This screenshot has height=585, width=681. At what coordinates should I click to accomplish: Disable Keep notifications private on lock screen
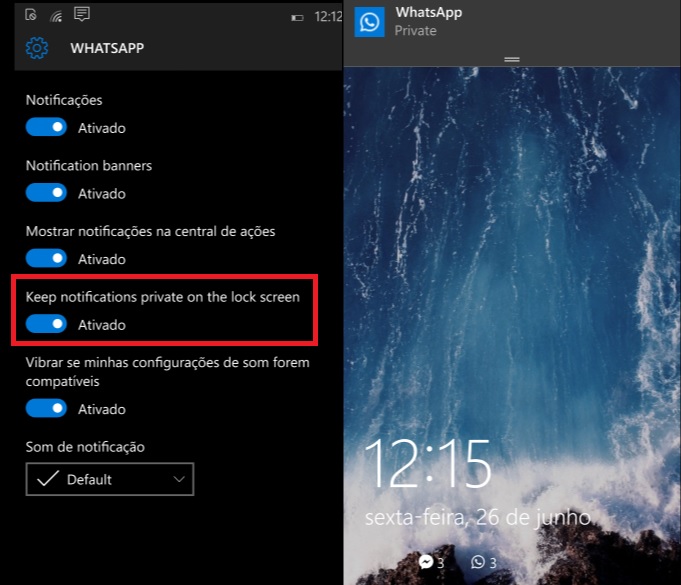coord(46,324)
